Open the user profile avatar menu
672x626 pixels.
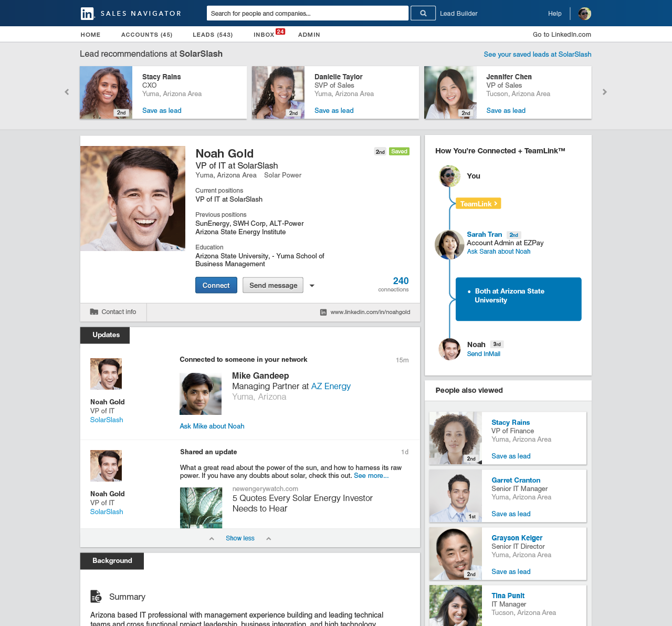tap(584, 14)
